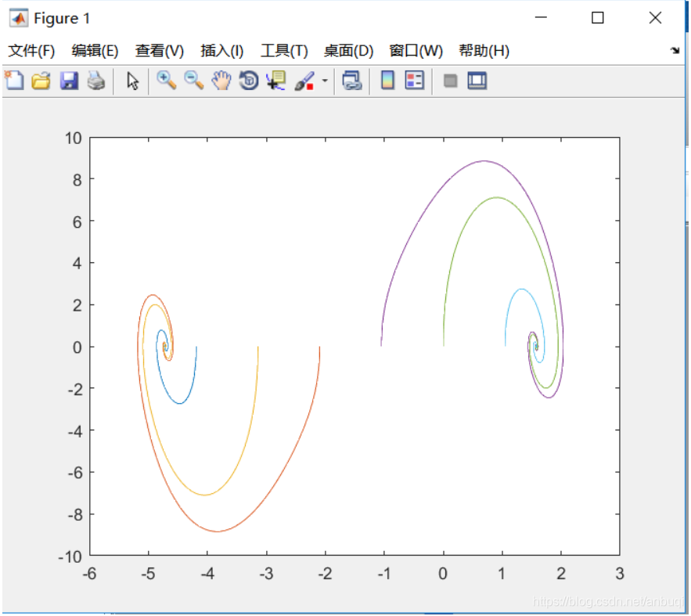Viewport: 691px width, 616px height.
Task: Enable the Rotate 3D tool
Action: coord(249,81)
